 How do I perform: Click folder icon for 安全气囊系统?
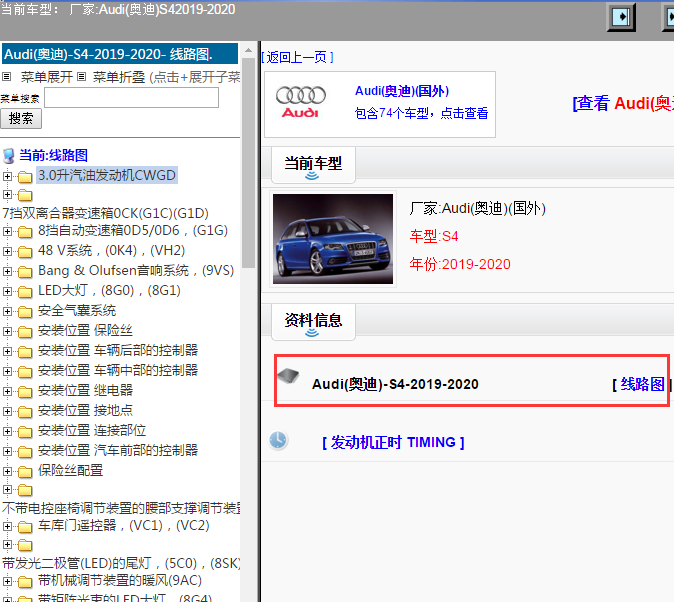click(25, 312)
